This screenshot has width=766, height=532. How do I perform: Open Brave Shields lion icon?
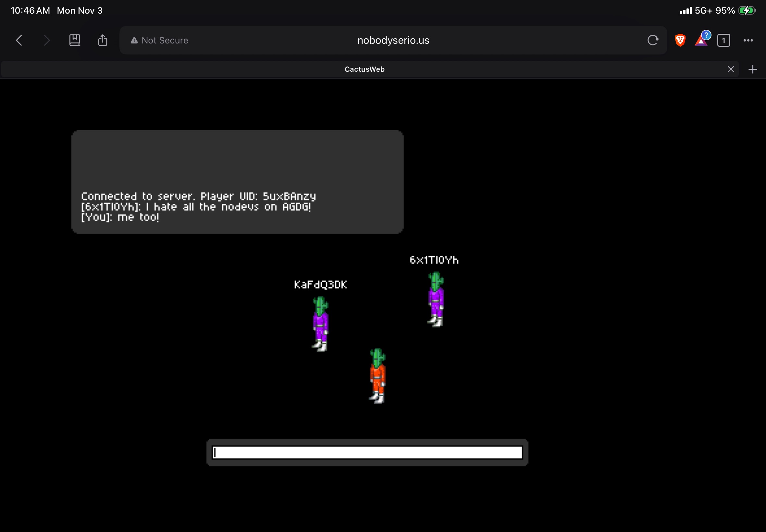click(680, 40)
